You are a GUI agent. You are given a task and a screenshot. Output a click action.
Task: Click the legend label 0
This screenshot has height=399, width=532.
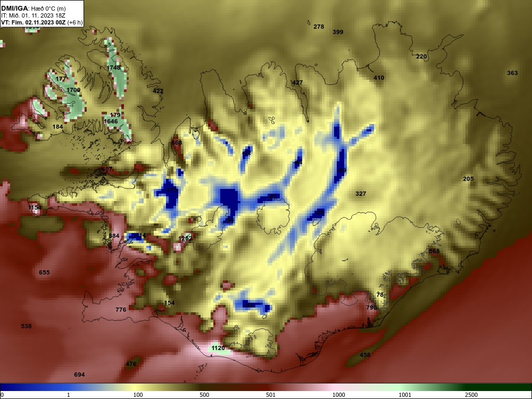pyautogui.click(x=2, y=395)
